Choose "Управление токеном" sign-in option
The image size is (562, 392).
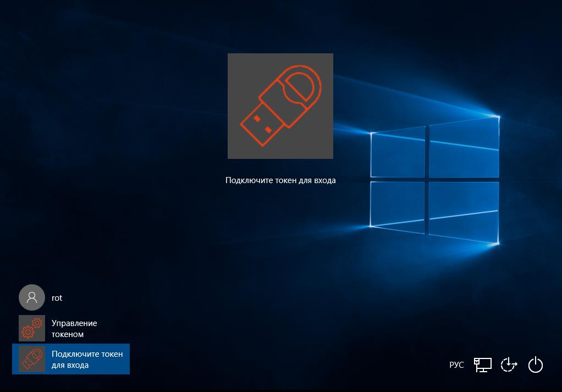coord(71,328)
